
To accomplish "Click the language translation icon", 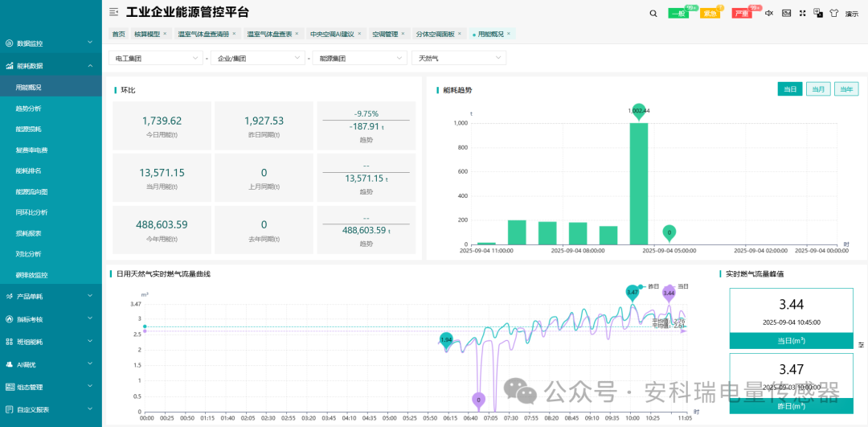I will point(817,13).
